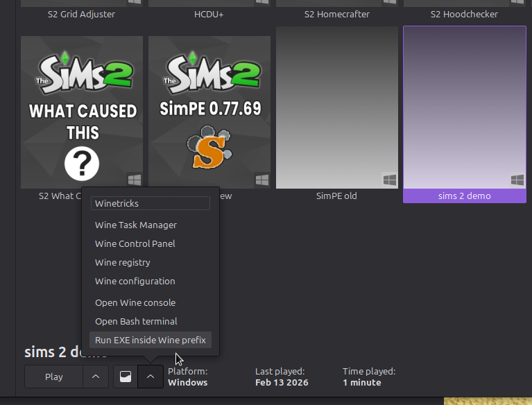The image size is (532, 405).
Task: Click Windows badge on SimPE old cover
Action: (389, 180)
